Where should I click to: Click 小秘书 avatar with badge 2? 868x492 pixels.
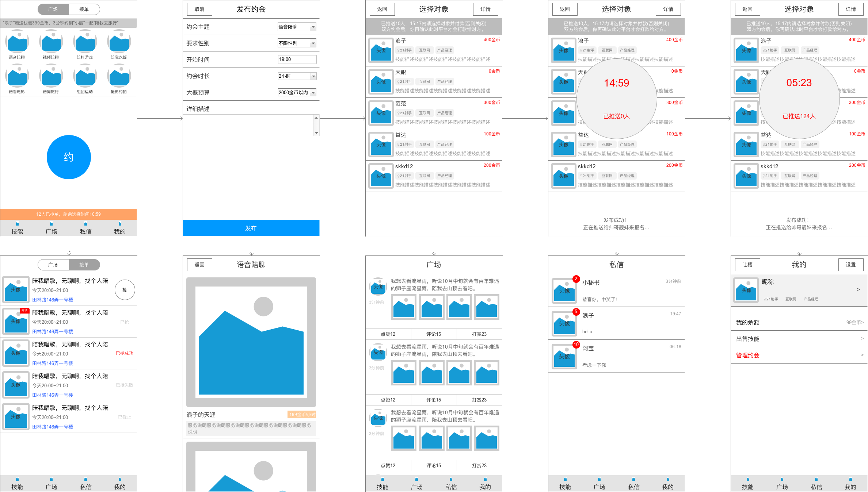(x=564, y=291)
